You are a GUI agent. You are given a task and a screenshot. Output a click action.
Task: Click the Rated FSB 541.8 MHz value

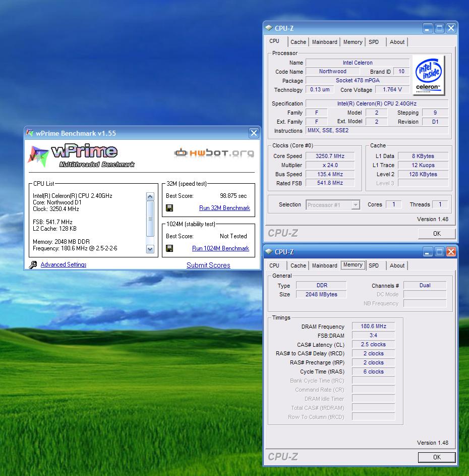click(x=330, y=183)
